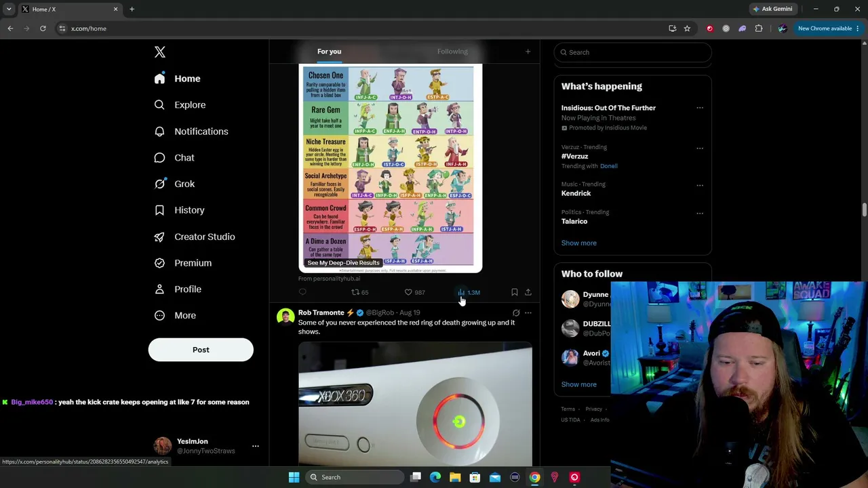Image resolution: width=868 pixels, height=488 pixels.
Task: Open the personality types chart image
Action: tap(390, 168)
